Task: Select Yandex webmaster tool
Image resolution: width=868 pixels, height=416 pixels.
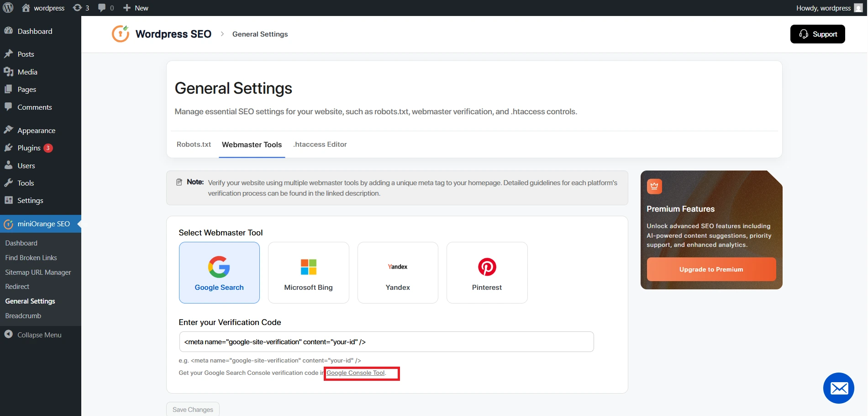Action: pyautogui.click(x=397, y=272)
